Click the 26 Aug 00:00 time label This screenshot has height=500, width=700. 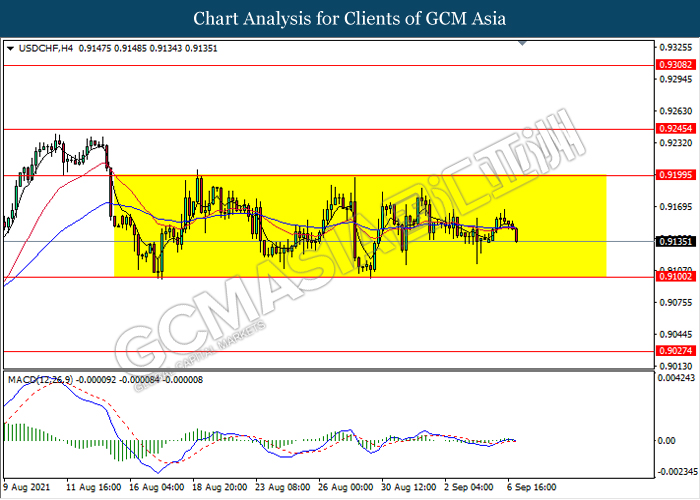346,487
